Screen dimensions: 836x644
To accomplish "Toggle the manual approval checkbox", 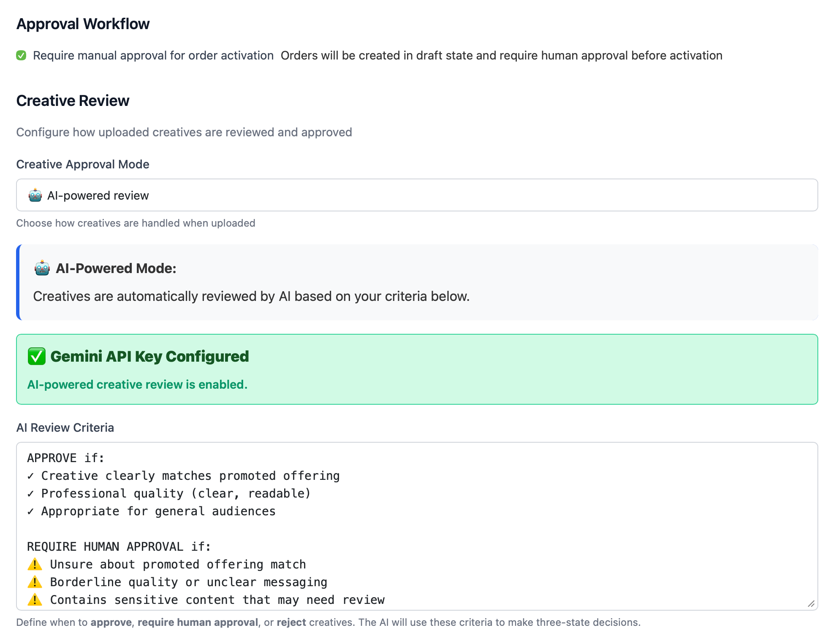I will pyautogui.click(x=21, y=55).
